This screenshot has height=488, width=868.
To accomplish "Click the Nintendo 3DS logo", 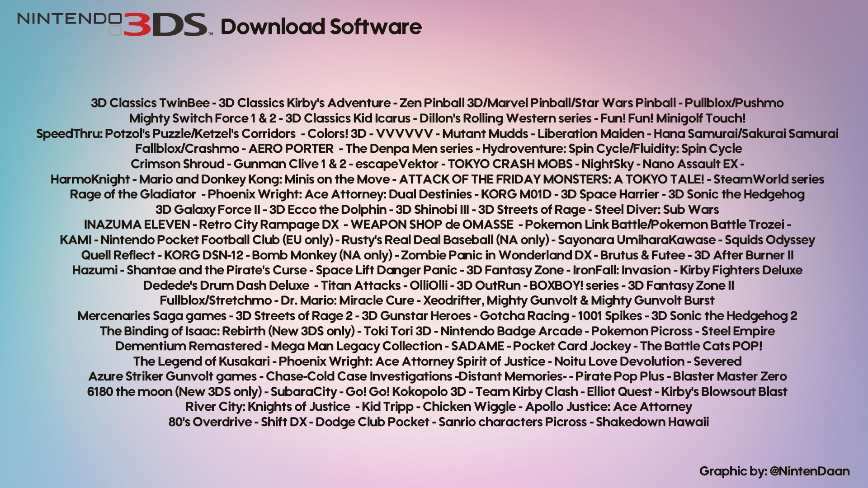I will [x=115, y=24].
